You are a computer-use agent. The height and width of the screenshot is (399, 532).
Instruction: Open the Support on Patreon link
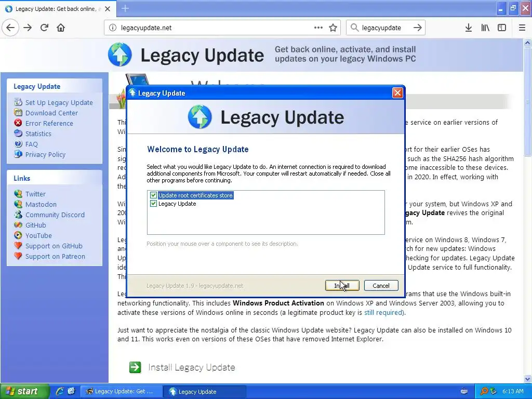[55, 257]
